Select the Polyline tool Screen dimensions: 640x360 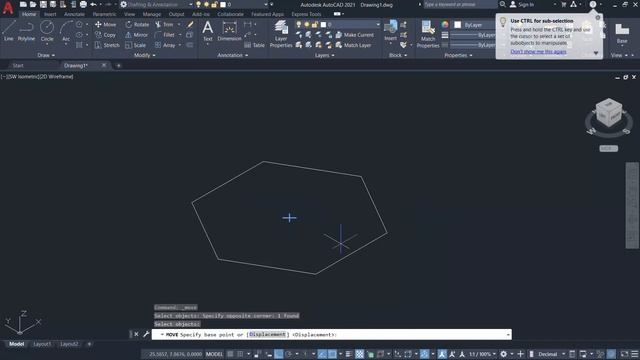pyautogui.click(x=26, y=31)
